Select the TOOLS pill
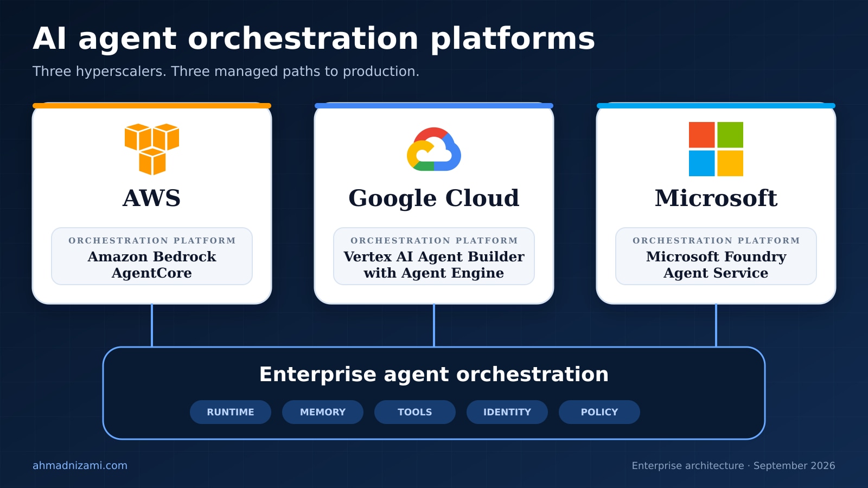 [x=415, y=412]
